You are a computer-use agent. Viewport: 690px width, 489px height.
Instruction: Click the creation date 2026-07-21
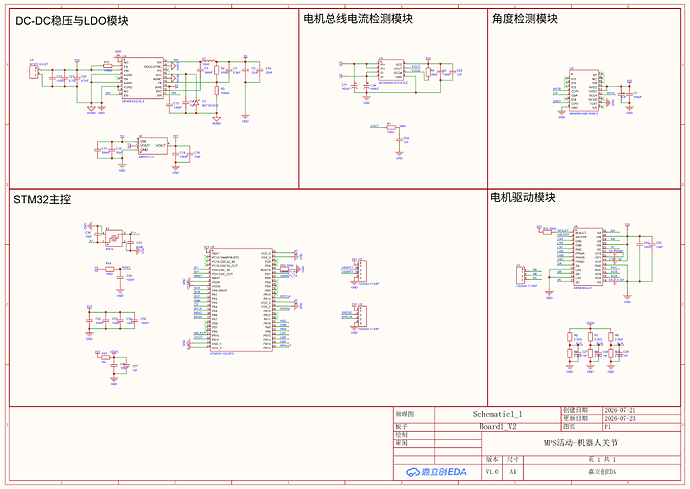point(620,410)
